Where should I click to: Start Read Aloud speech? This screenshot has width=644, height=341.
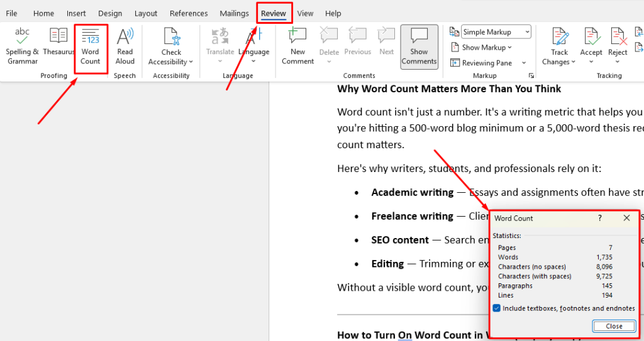tap(125, 46)
